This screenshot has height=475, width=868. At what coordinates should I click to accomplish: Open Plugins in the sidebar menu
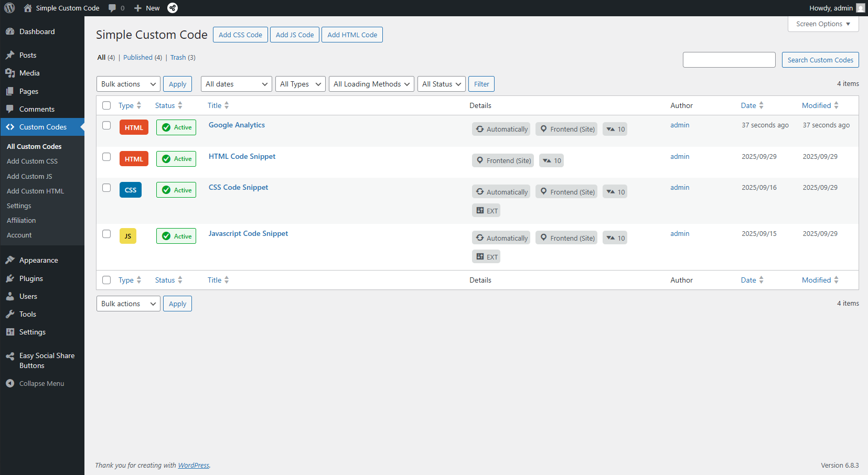tap(31, 278)
